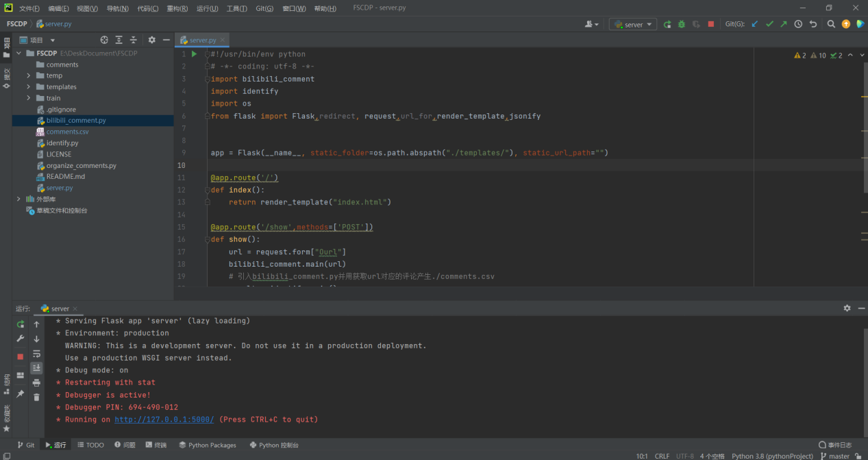Go to next highlighted error arrow
The image size is (868, 460).
(861, 55)
